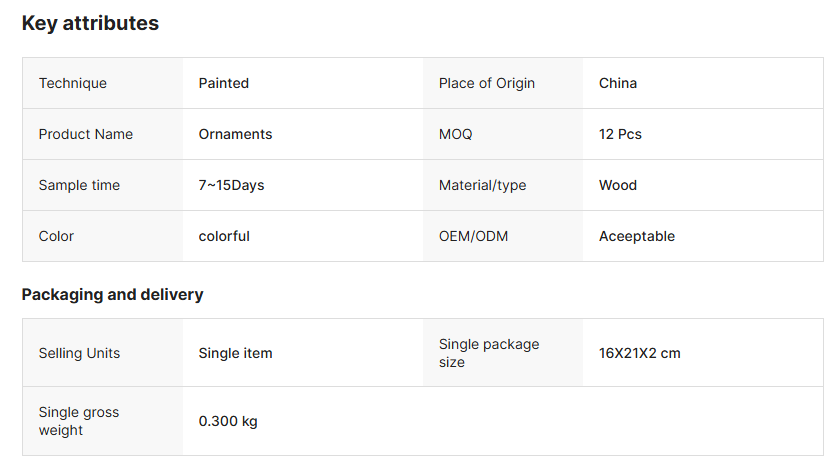
Task: Select the Single item value
Action: [235, 353]
